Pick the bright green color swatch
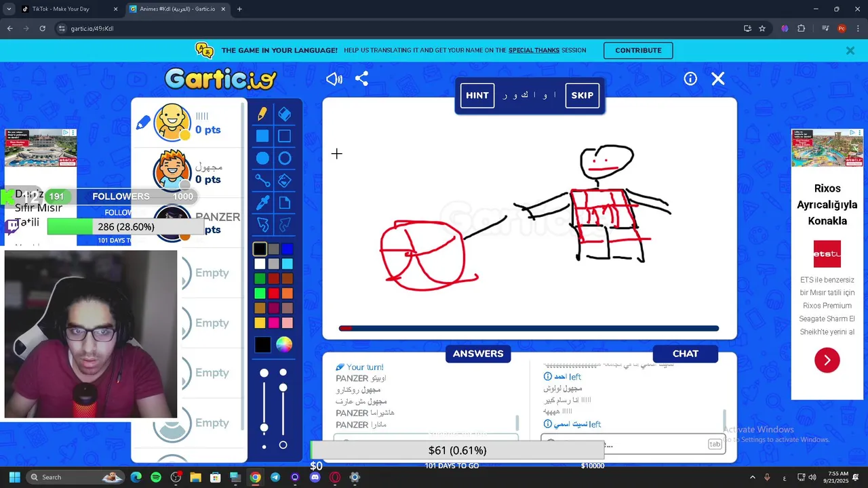The height and width of the screenshot is (488, 868). pos(260,293)
